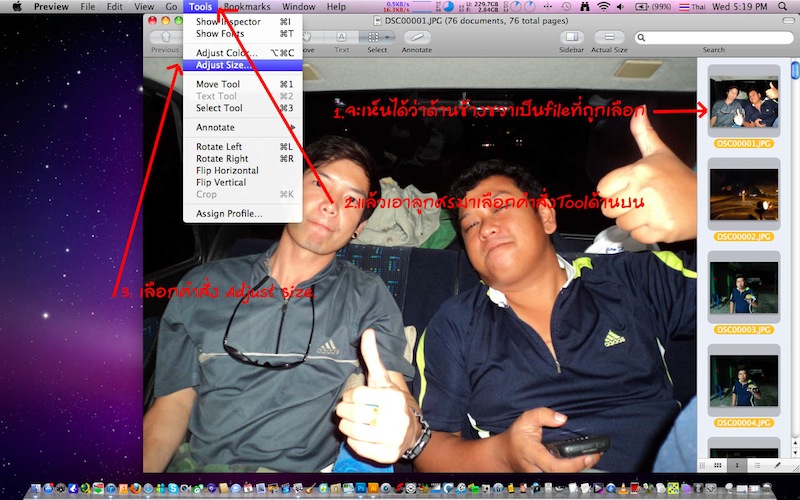Select Flip Horizontal menu entry
This screenshot has width=800, height=500.
point(242,170)
